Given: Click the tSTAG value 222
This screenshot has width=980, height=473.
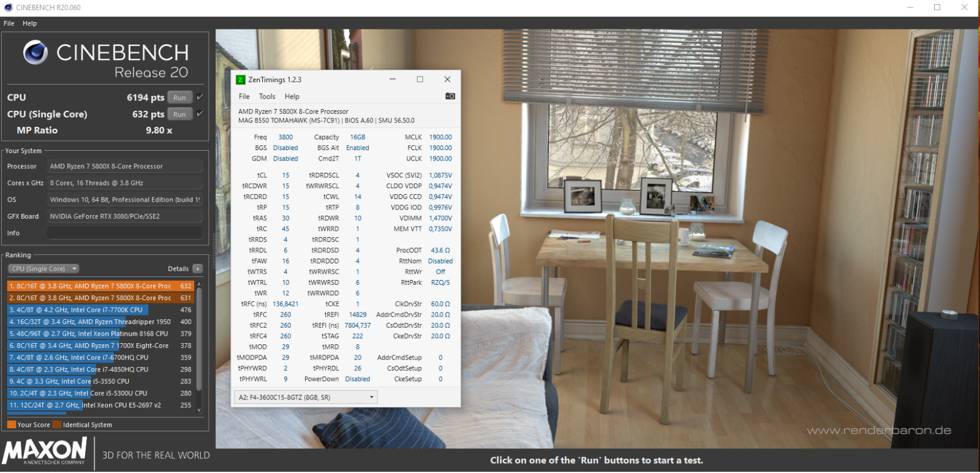Looking at the screenshot, I should 358,336.
